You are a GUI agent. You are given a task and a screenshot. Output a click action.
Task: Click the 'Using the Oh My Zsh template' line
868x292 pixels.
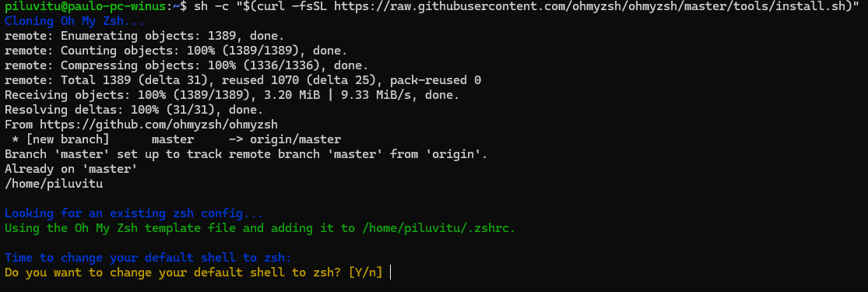(260, 227)
